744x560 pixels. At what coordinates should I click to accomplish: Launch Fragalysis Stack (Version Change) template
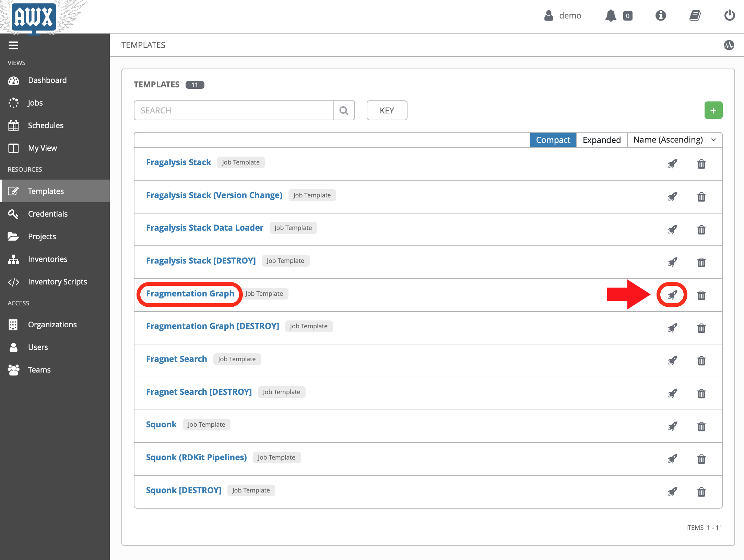coord(672,197)
